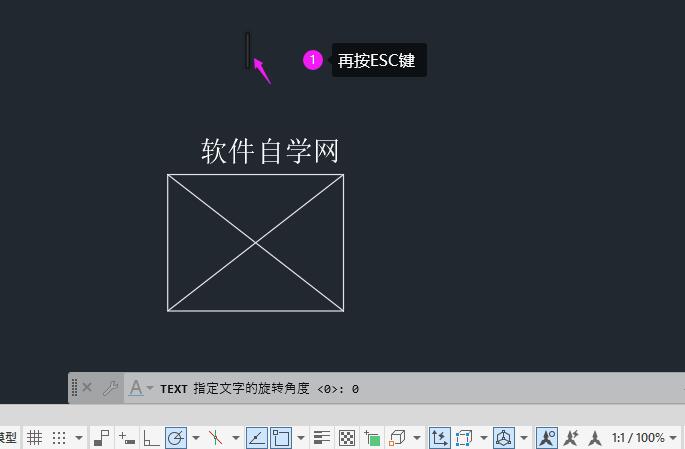The height and width of the screenshot is (449, 685).
Task: Click the annotation scale triangle icon
Action: tap(595, 437)
